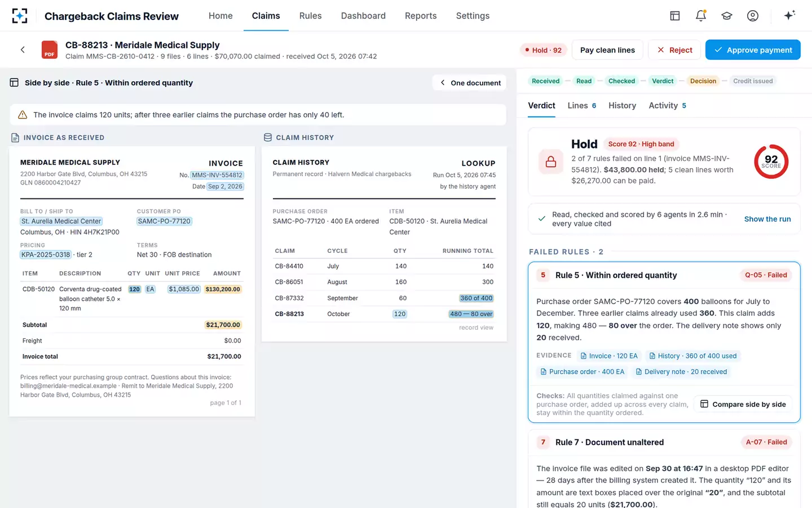Screen dimensions: 812x508
Task: Click highlighted invoice number MMS-INV-554812
Action: (217, 175)
